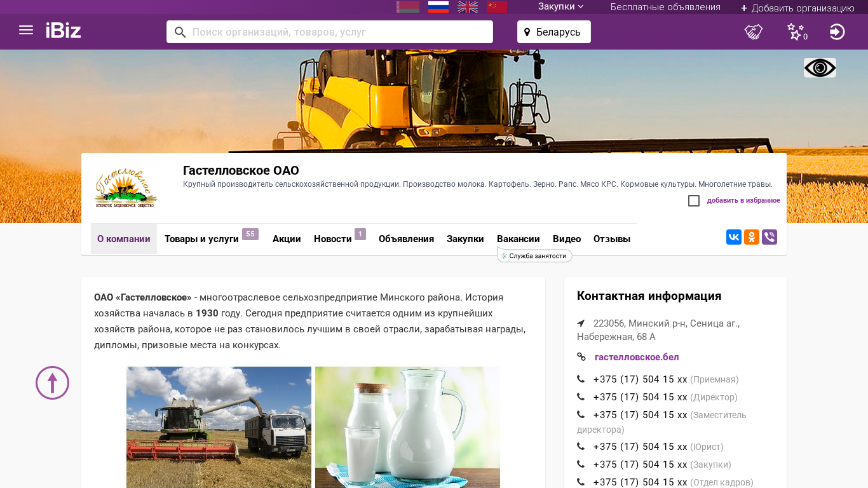Open the Отзывы tab
The height and width of the screenshot is (488, 868).
point(612,239)
